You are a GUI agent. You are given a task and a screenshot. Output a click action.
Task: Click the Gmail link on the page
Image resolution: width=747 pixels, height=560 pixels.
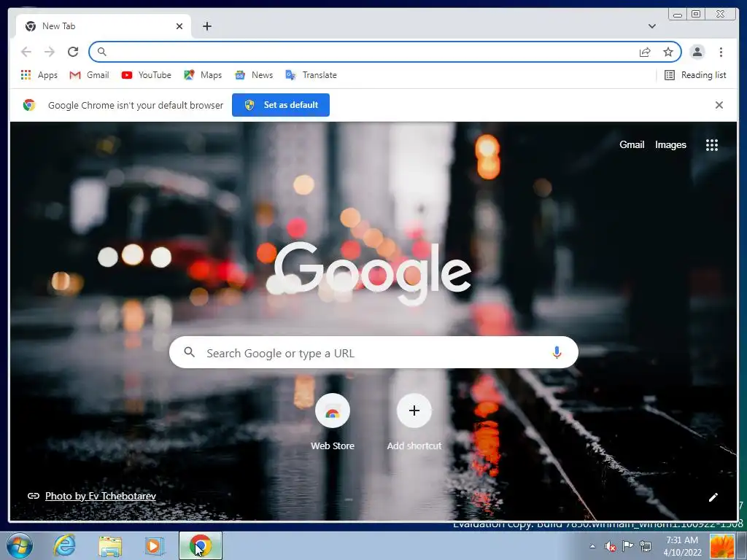tap(632, 145)
